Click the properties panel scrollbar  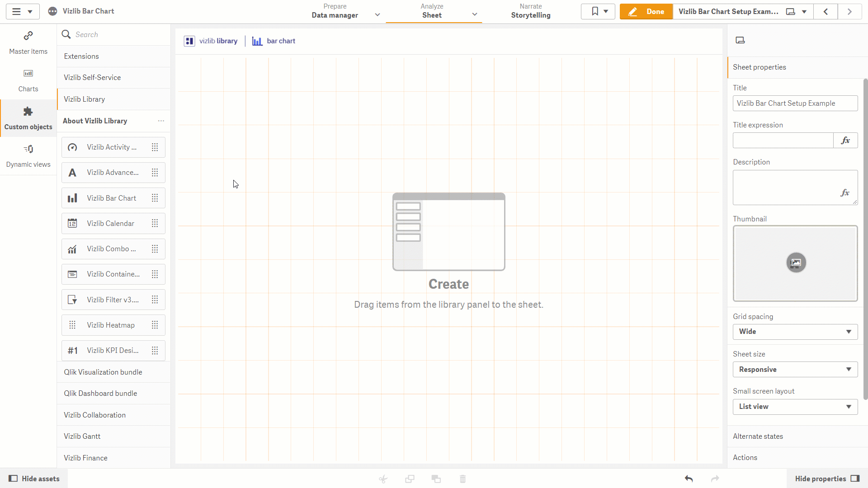pos(865,239)
